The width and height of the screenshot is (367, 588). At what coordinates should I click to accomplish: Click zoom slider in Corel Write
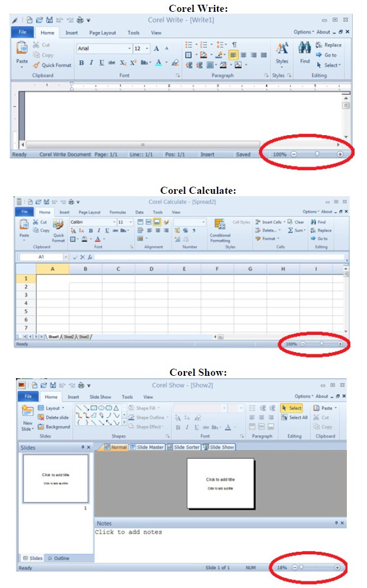[x=317, y=154]
